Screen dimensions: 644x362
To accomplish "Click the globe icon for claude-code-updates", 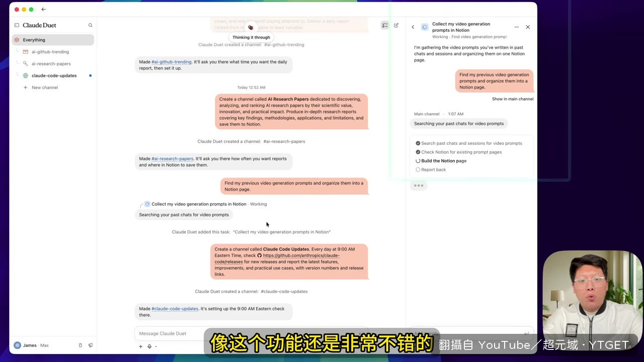I will (26, 75).
